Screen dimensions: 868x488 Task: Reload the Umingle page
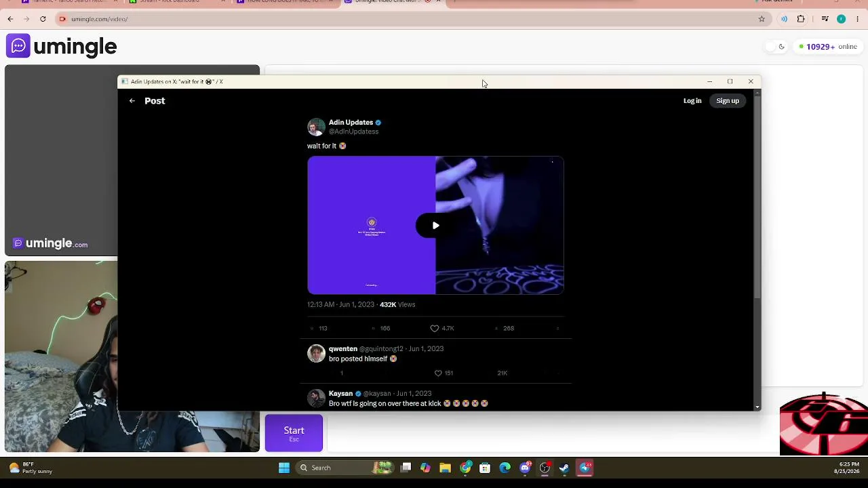click(43, 19)
